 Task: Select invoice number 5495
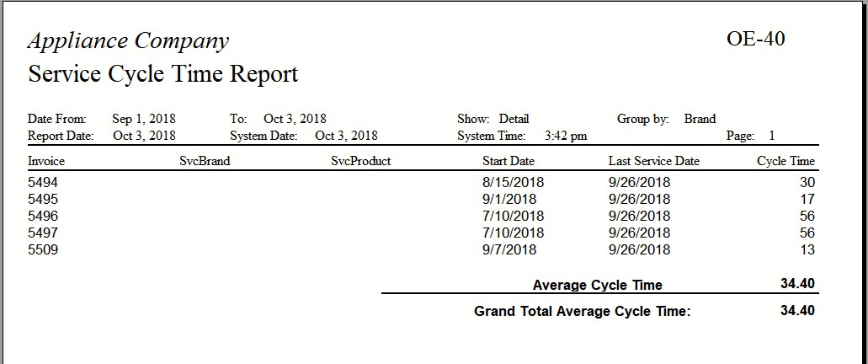coord(43,199)
